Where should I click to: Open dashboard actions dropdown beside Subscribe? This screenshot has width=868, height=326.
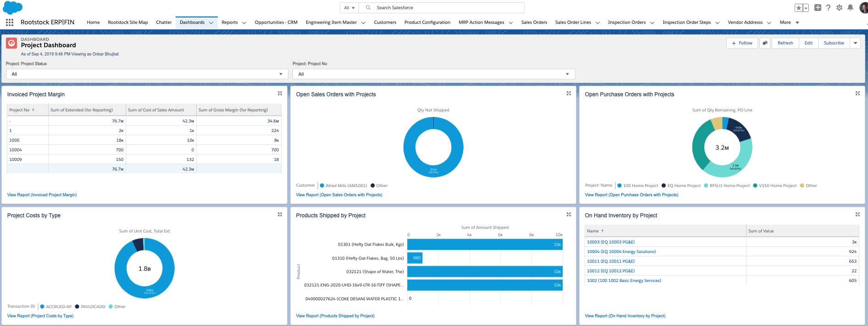(855, 43)
